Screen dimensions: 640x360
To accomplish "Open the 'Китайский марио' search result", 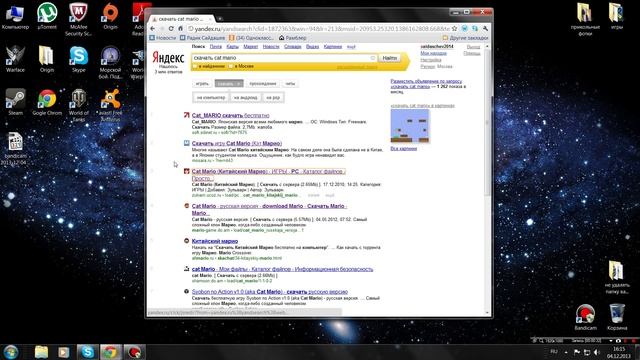I will 215,241.
